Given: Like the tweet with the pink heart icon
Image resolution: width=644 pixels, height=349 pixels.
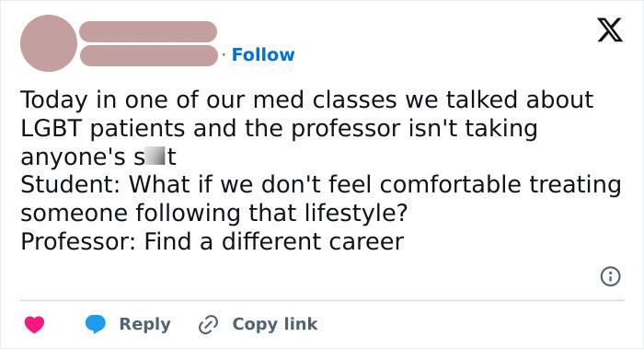Looking at the screenshot, I should (x=35, y=324).
